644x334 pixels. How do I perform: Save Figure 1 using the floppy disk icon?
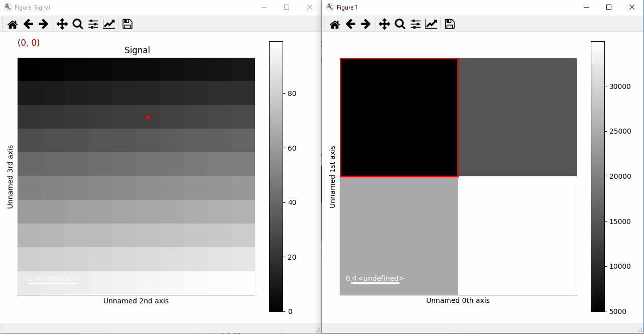click(x=450, y=24)
